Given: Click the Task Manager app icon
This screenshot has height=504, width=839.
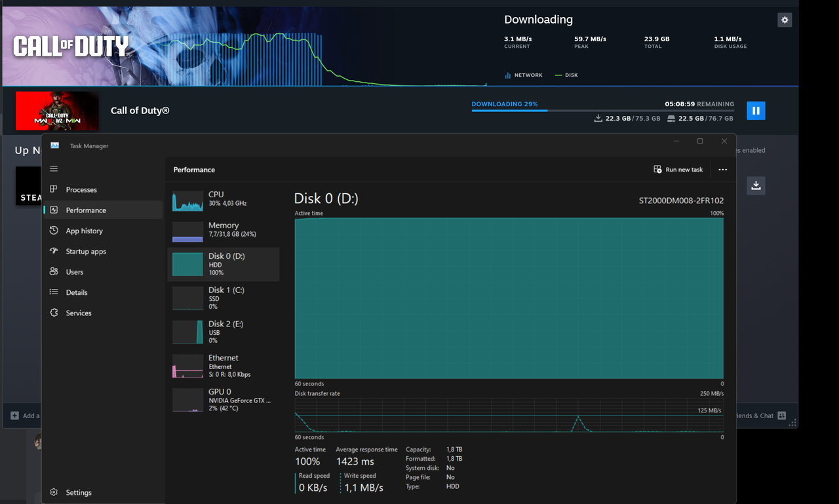Looking at the screenshot, I should click(x=54, y=145).
